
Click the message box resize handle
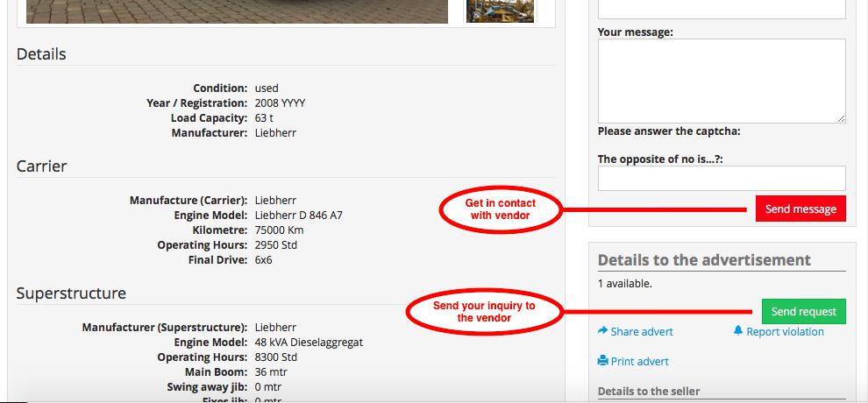(x=842, y=119)
